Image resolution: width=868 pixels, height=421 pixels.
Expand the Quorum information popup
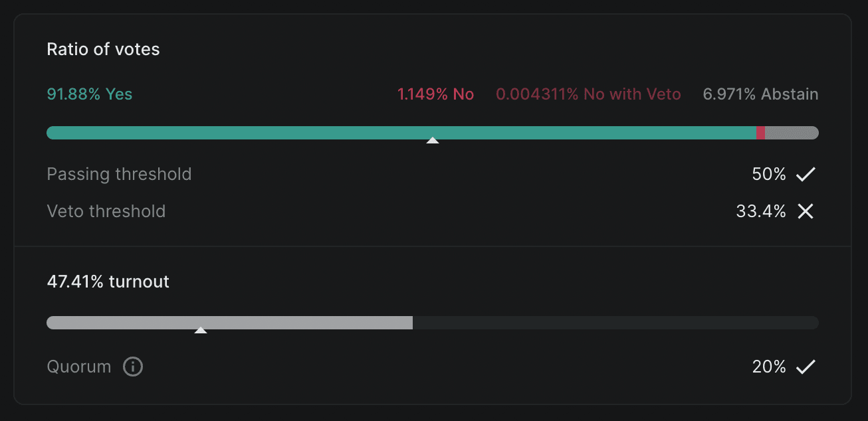pyautogui.click(x=132, y=367)
